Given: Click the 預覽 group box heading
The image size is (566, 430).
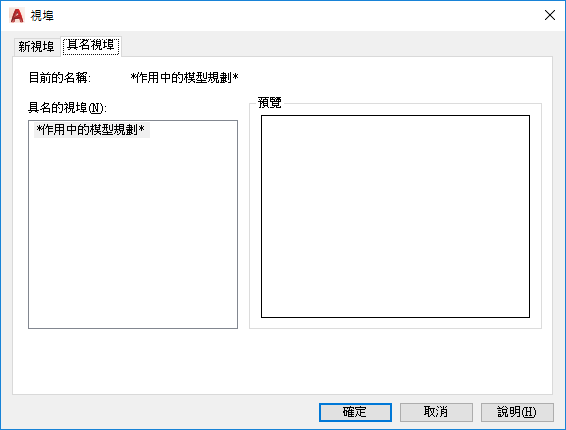Looking at the screenshot, I should (270, 103).
